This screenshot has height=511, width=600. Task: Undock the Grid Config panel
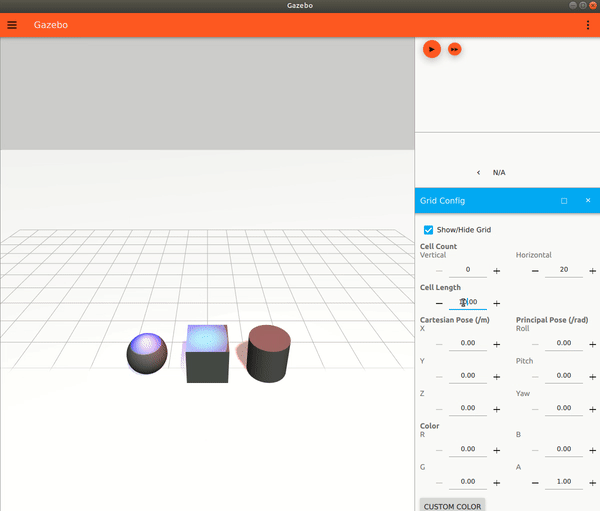(x=564, y=201)
